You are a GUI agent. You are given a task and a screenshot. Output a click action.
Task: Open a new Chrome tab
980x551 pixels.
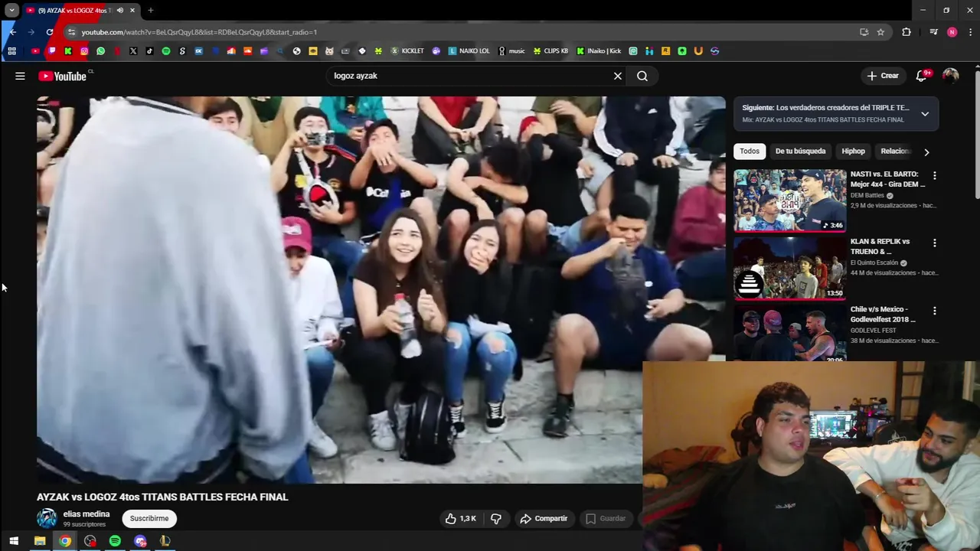click(151, 10)
